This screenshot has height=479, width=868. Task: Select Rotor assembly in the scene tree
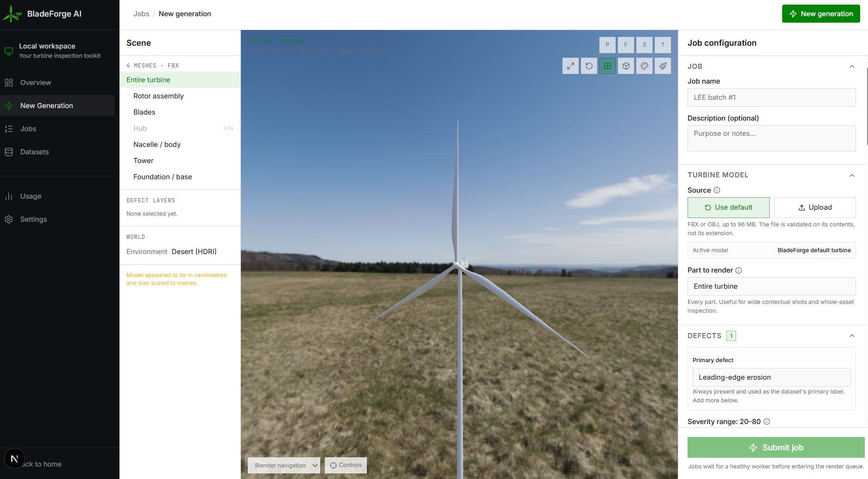click(x=180, y=96)
